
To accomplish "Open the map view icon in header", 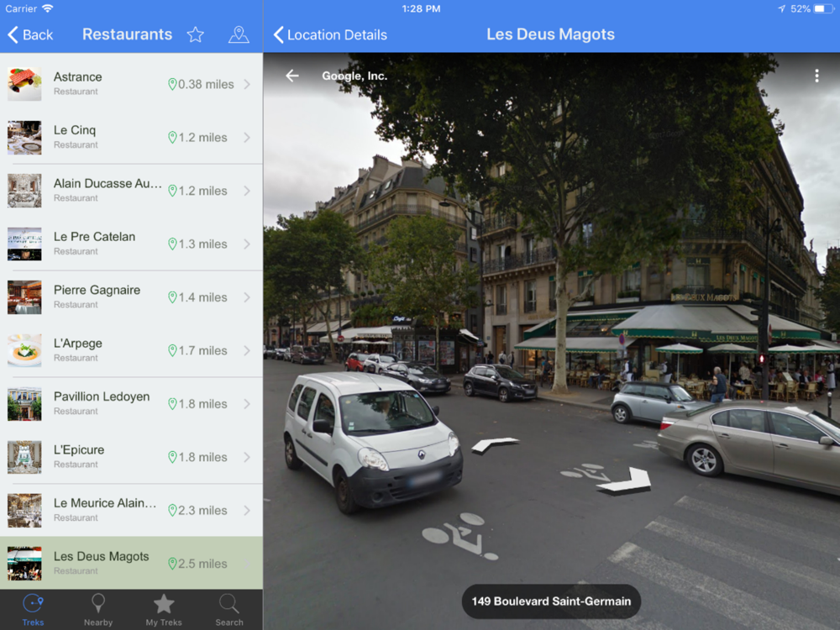I will [x=239, y=34].
